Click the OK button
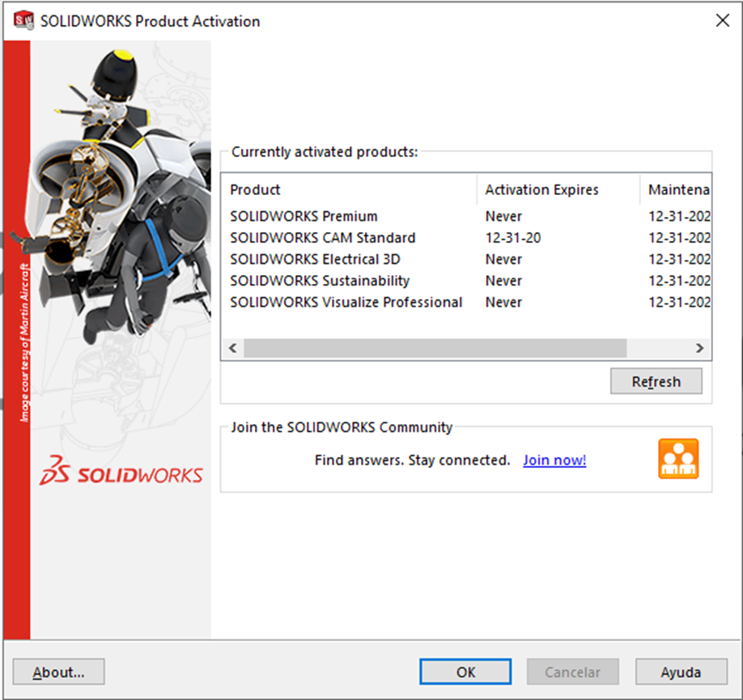The width and height of the screenshot is (743, 700). (465, 672)
